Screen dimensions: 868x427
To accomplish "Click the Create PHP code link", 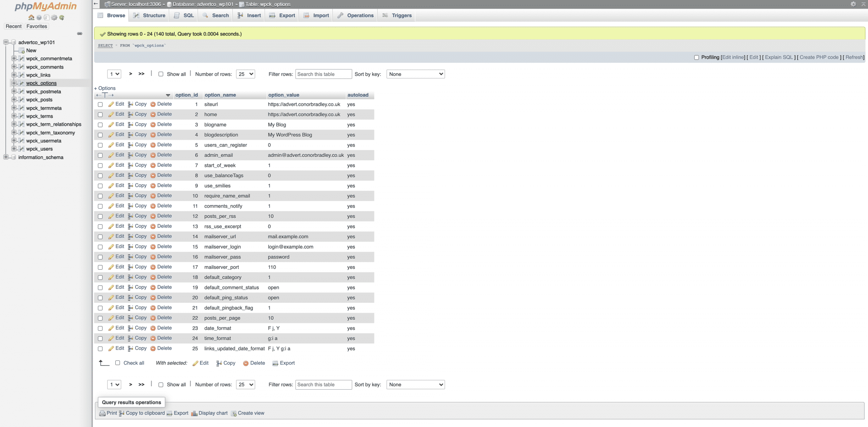I will coord(819,57).
